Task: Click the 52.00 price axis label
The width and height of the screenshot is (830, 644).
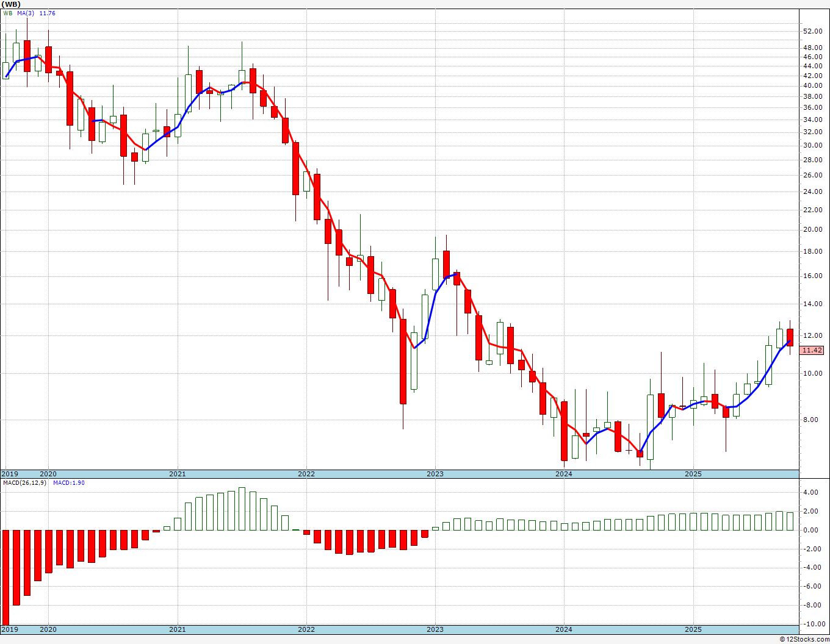Action: point(812,31)
